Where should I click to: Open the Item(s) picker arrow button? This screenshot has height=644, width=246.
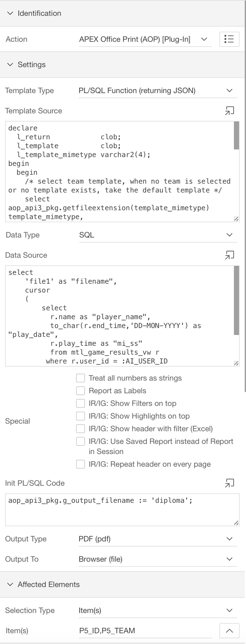pyautogui.click(x=229, y=631)
